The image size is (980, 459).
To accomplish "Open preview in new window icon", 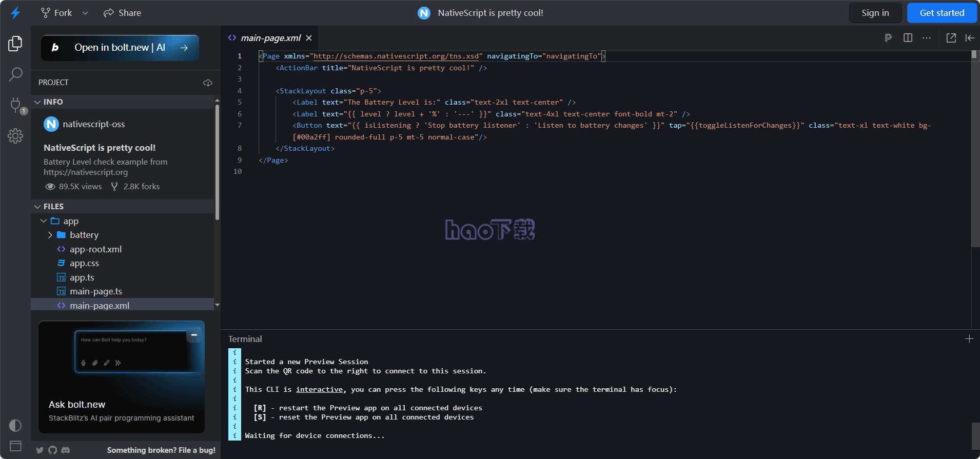I will [951, 38].
